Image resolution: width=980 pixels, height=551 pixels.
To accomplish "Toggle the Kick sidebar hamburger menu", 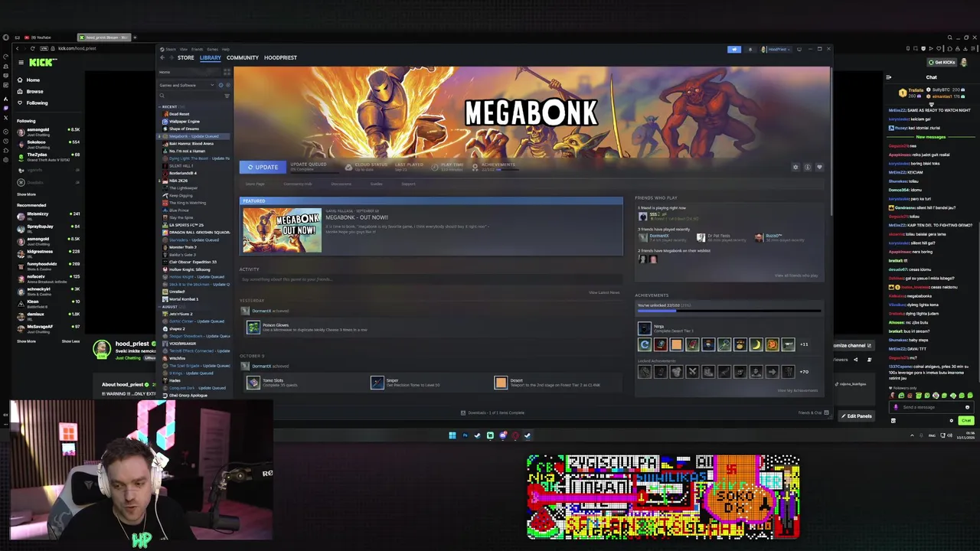I will point(21,63).
